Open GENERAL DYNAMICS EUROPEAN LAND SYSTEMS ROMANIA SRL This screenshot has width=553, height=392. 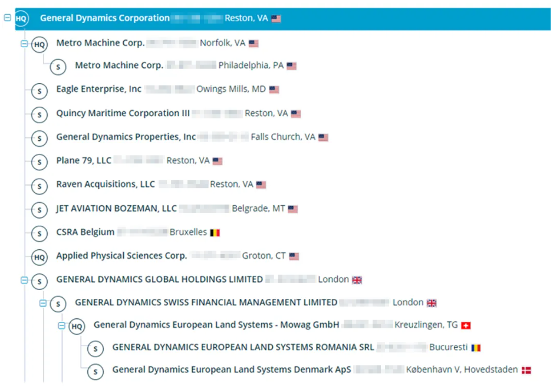pyautogui.click(x=243, y=347)
